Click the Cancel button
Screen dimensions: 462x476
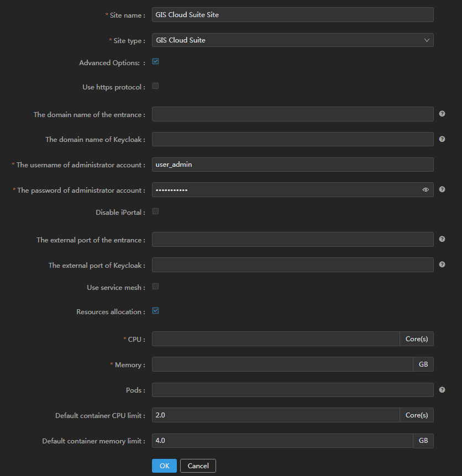pyautogui.click(x=198, y=466)
